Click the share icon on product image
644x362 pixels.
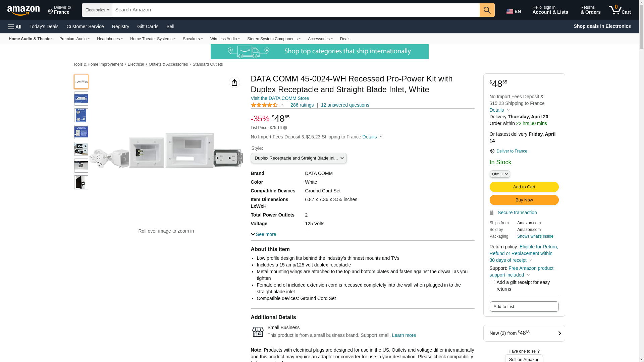(234, 82)
